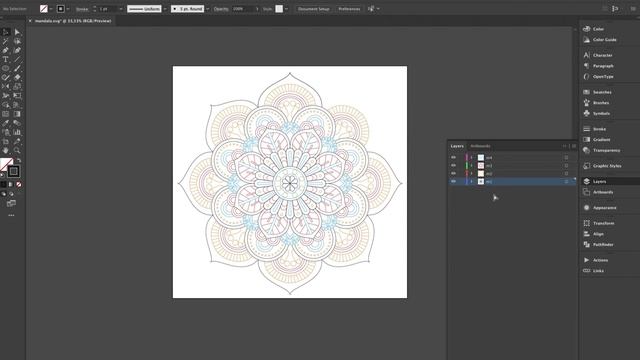Open the Layers panel menu icon
Viewport: 640px width, 360px height.
click(574, 146)
